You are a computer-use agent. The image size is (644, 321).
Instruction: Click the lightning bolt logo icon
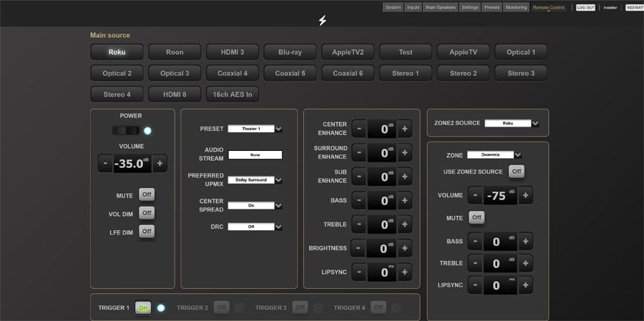(322, 21)
